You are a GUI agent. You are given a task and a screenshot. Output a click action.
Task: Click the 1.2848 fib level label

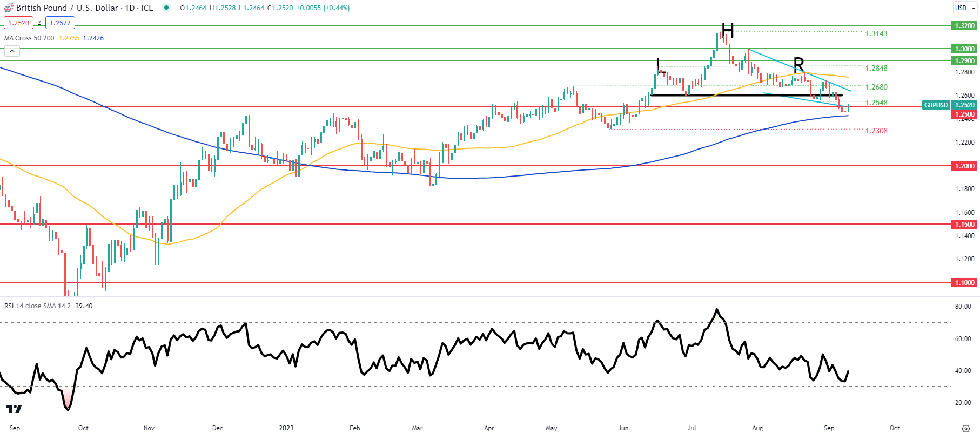coord(876,68)
